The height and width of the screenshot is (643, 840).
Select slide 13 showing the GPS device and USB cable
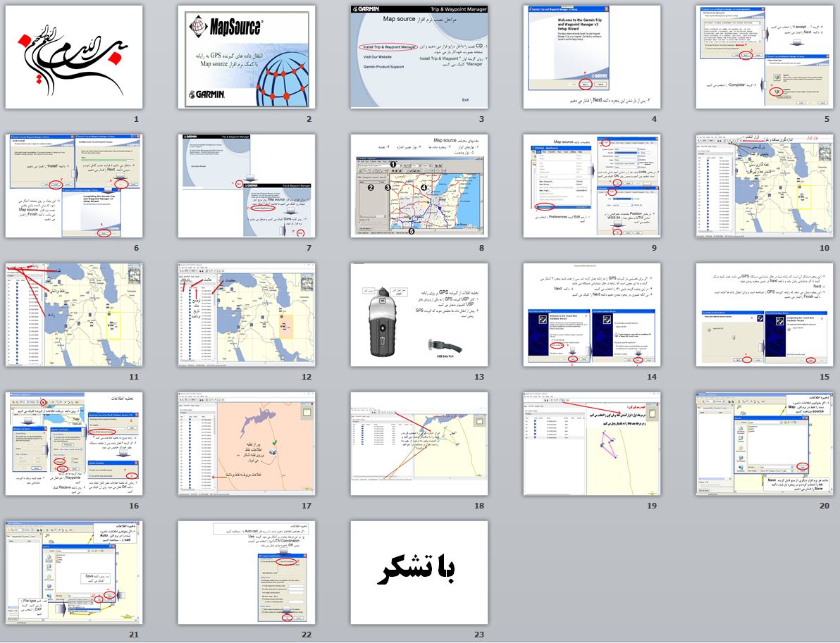tap(419, 315)
